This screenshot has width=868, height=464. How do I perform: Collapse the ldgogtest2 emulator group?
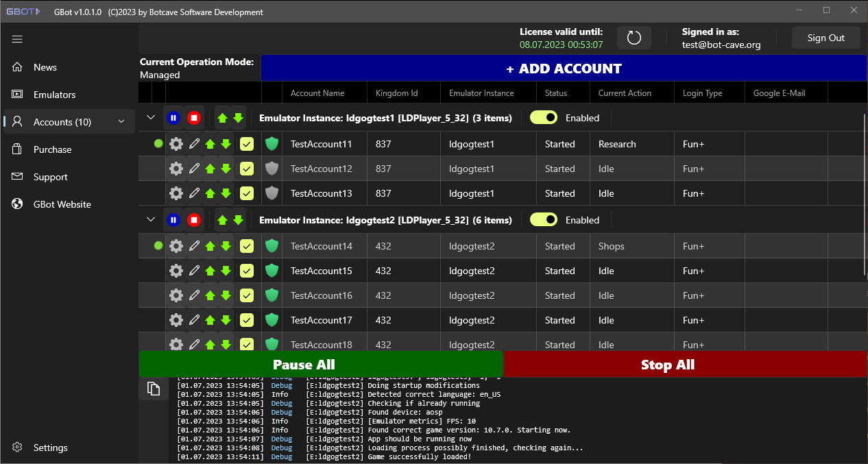[150, 219]
